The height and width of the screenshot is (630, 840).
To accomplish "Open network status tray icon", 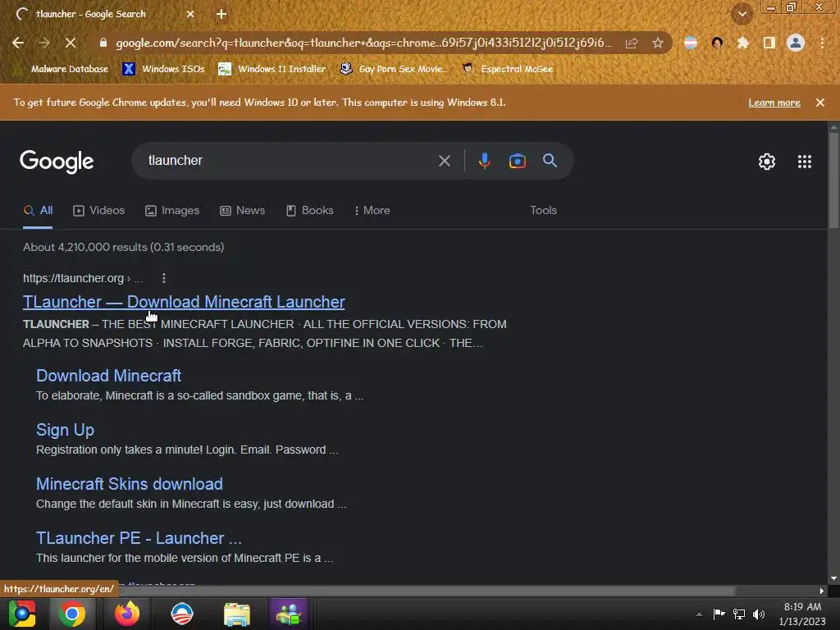I will [x=739, y=614].
